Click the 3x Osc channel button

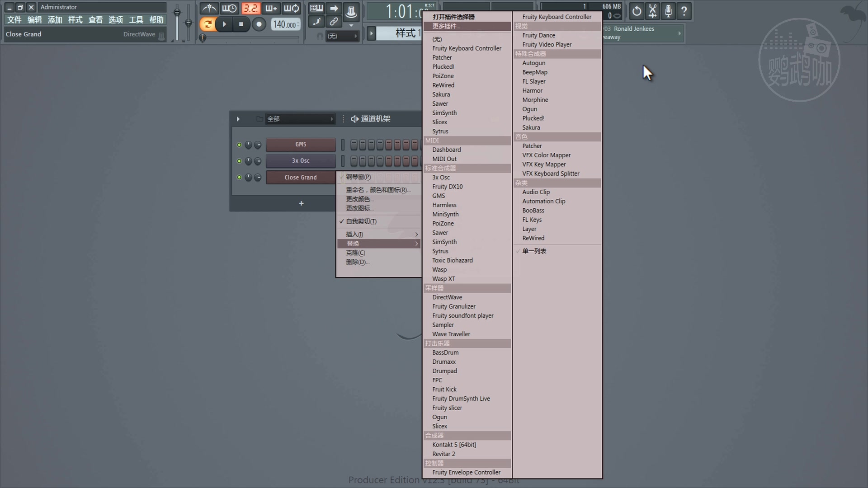[x=301, y=161]
